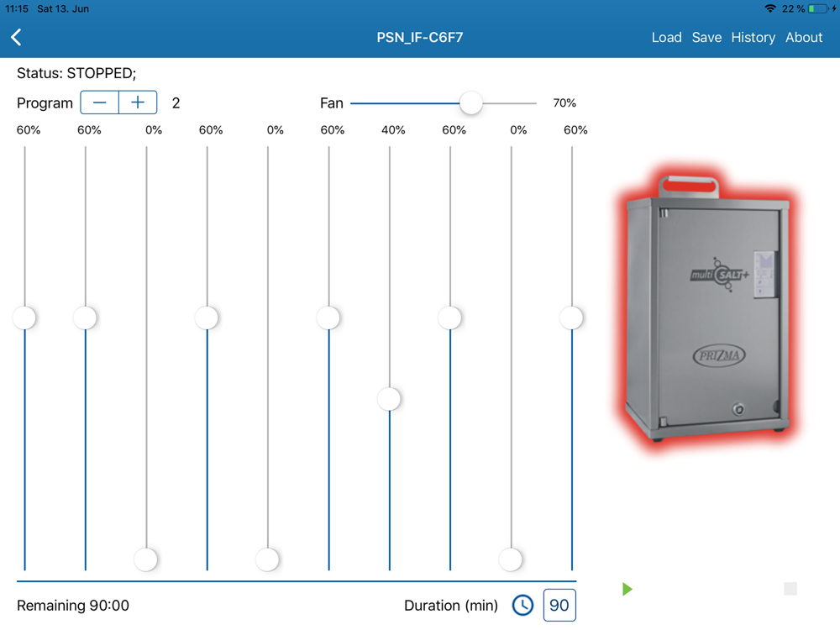840x630 pixels.
Task: Click the ninth slider knob at 0%
Action: pyautogui.click(x=511, y=559)
